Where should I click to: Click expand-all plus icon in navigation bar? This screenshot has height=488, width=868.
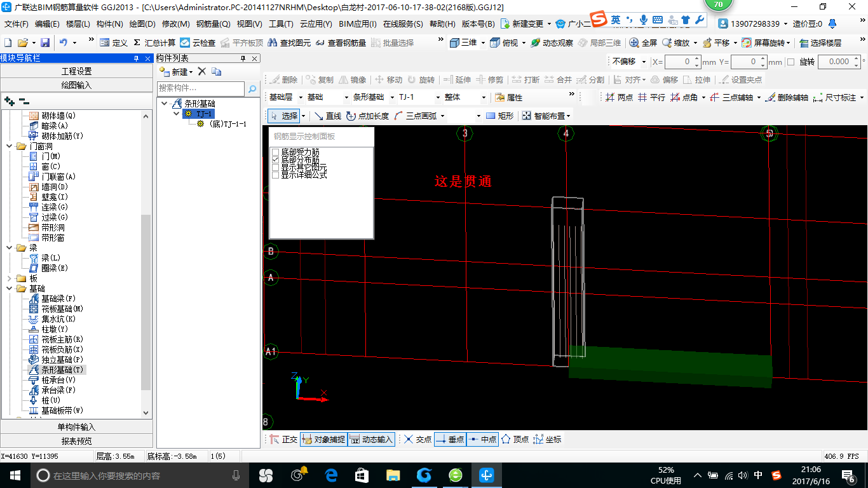pyautogui.click(x=9, y=100)
